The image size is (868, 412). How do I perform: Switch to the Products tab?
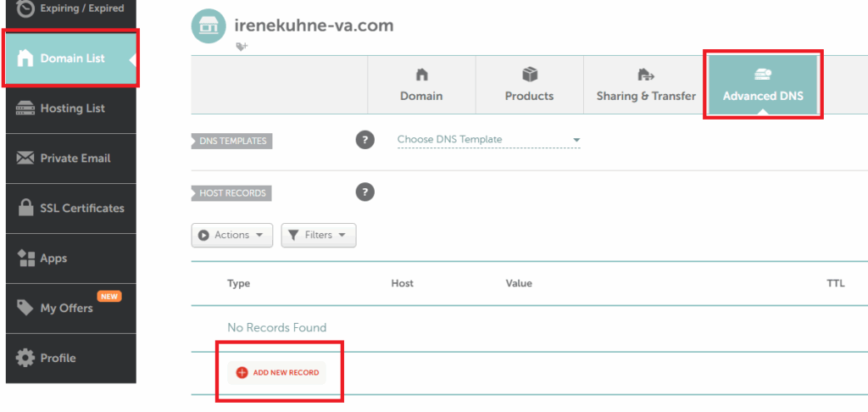[529, 85]
